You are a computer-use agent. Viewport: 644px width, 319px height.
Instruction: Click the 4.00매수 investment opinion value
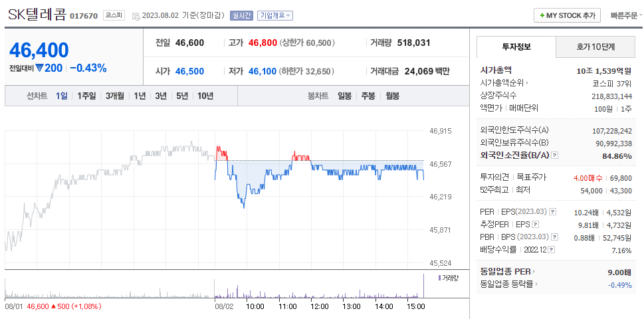pos(587,177)
